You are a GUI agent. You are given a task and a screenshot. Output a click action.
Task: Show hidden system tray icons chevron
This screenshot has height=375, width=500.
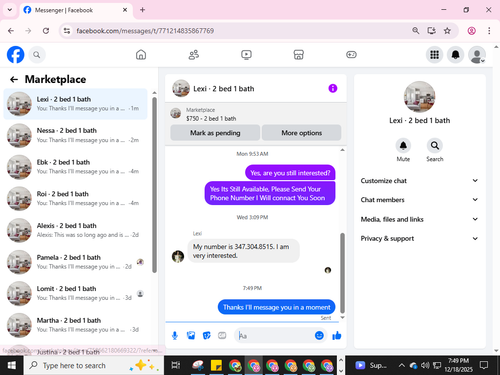click(402, 366)
